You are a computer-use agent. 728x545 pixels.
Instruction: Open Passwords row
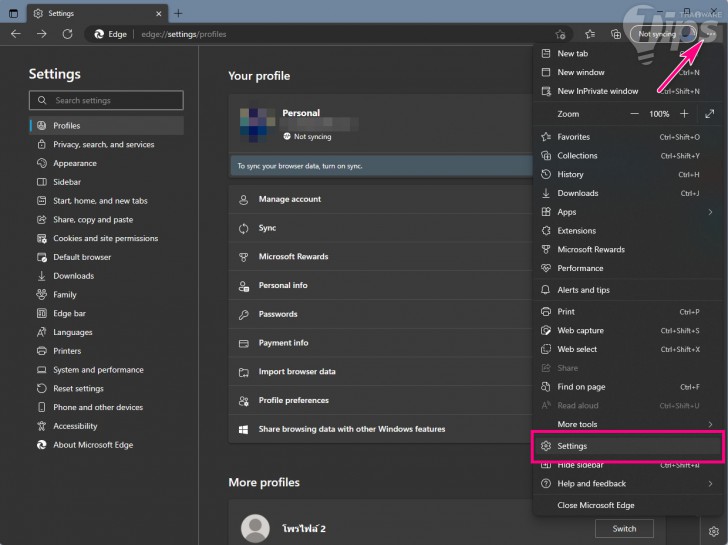point(381,314)
